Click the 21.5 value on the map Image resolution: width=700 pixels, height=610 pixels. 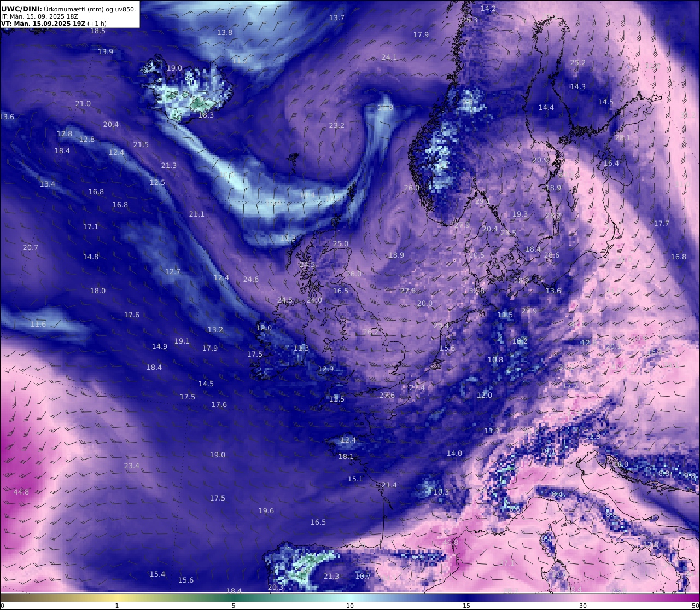click(141, 144)
